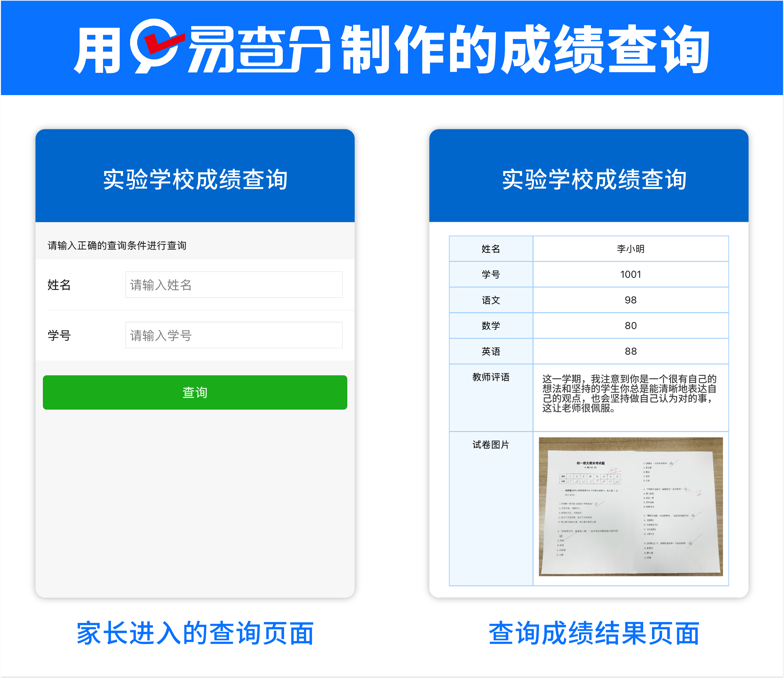The image size is (784, 678).
Task: Click the 数学 score 80
Action: click(x=631, y=326)
